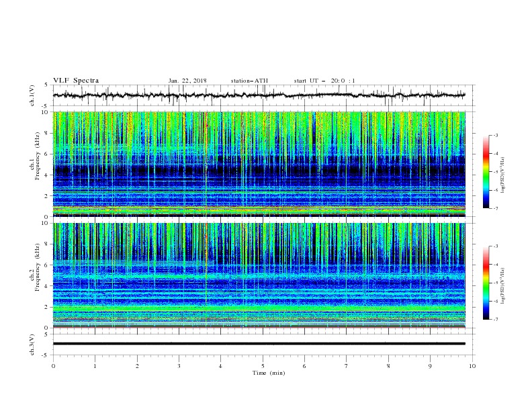Screen dimensions: 532x411
Task: Click time tick label "5" on the x-axis
Action: (x=263, y=366)
